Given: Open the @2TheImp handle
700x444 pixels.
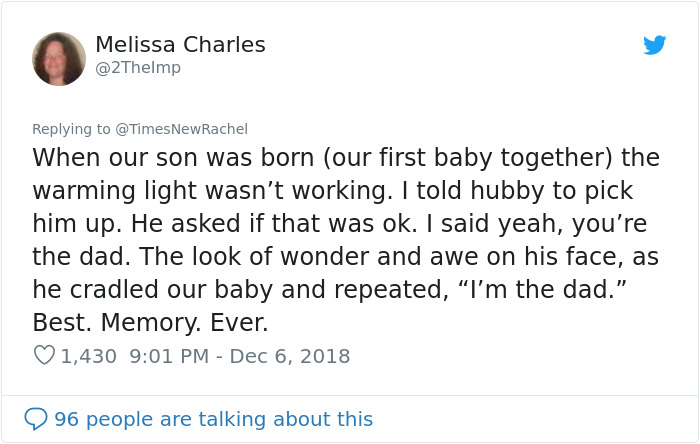Looking at the screenshot, I should [138, 67].
